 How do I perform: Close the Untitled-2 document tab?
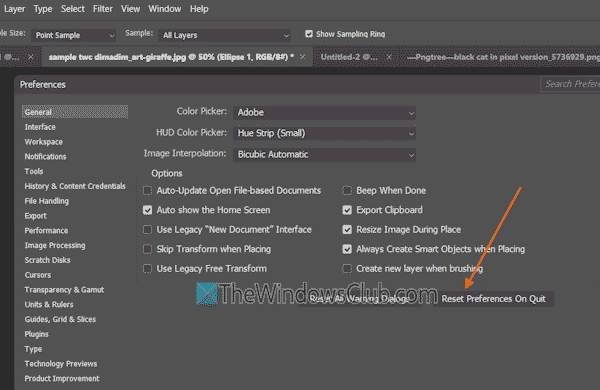click(389, 57)
